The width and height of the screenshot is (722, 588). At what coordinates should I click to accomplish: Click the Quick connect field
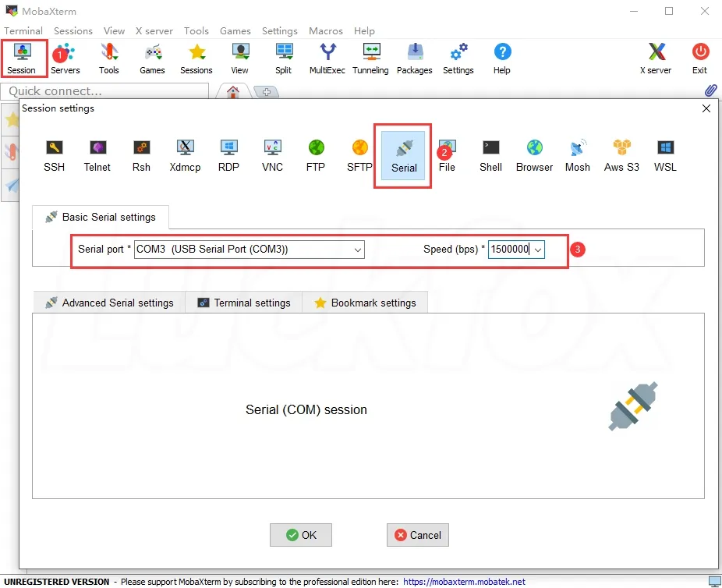tap(105, 91)
